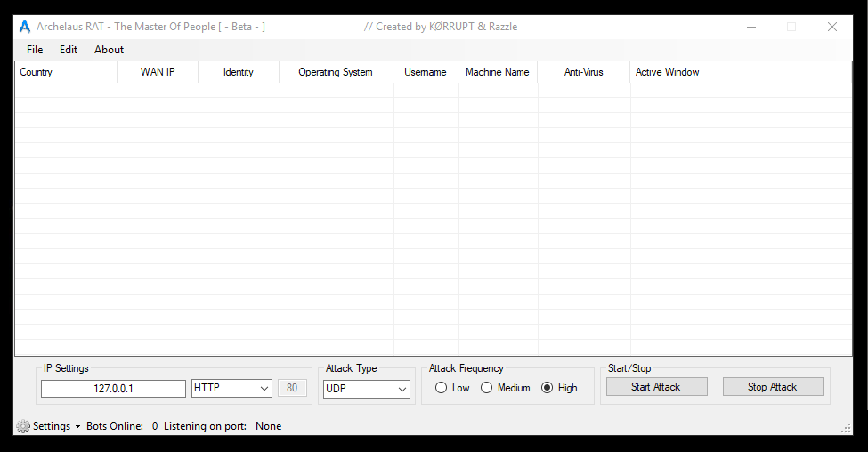Viewport: 868px width, 452px height.
Task: Sort by the Anti-Virus column header
Action: tap(583, 72)
